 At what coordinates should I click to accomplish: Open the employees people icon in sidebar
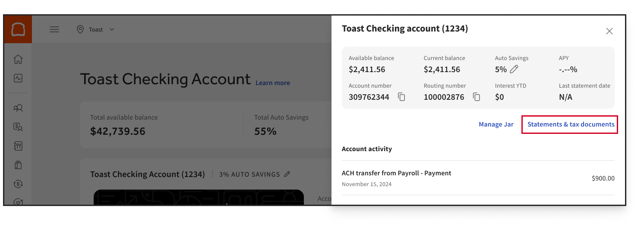pyautogui.click(x=18, y=108)
